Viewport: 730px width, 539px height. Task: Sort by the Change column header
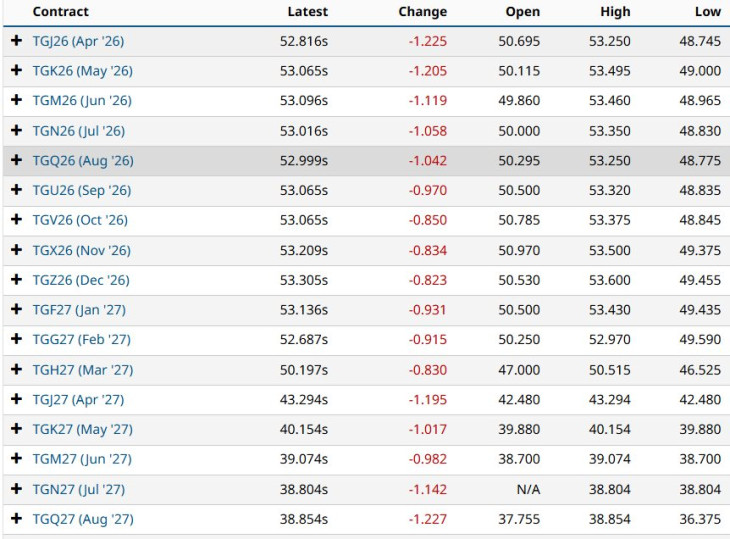click(422, 12)
